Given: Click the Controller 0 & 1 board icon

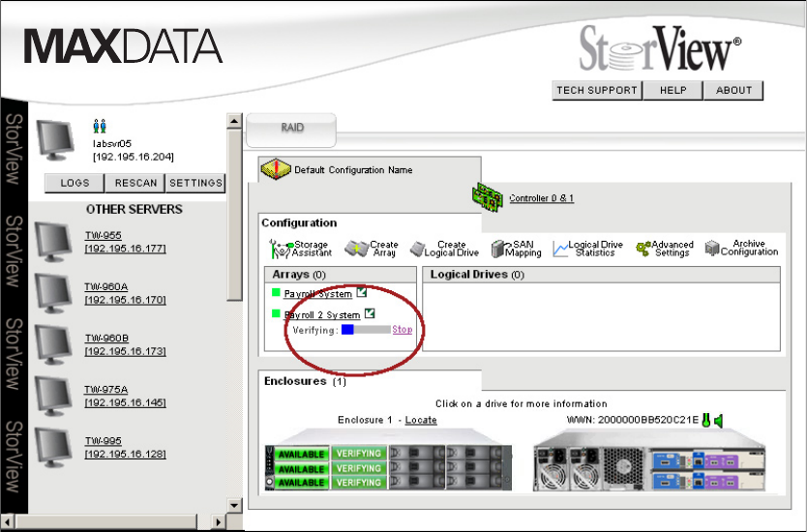Looking at the screenshot, I should (x=487, y=197).
